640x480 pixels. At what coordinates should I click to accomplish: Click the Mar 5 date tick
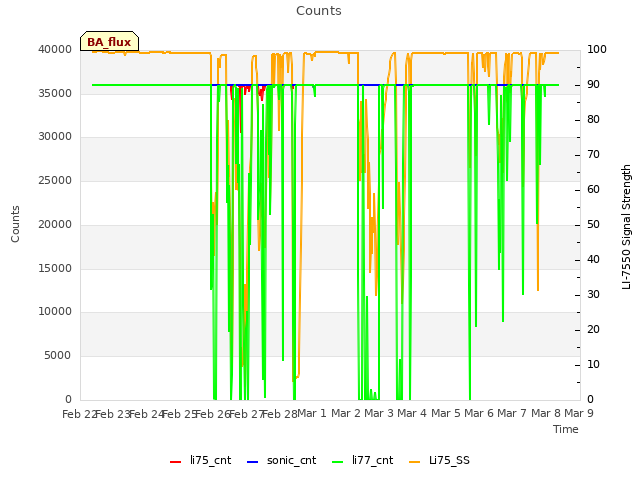(x=446, y=414)
